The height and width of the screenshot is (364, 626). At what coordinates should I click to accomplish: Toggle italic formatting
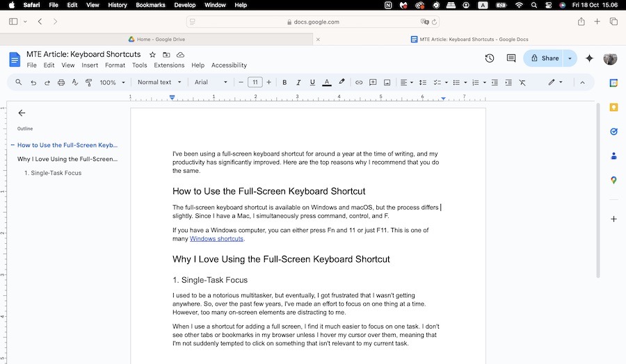coord(298,83)
